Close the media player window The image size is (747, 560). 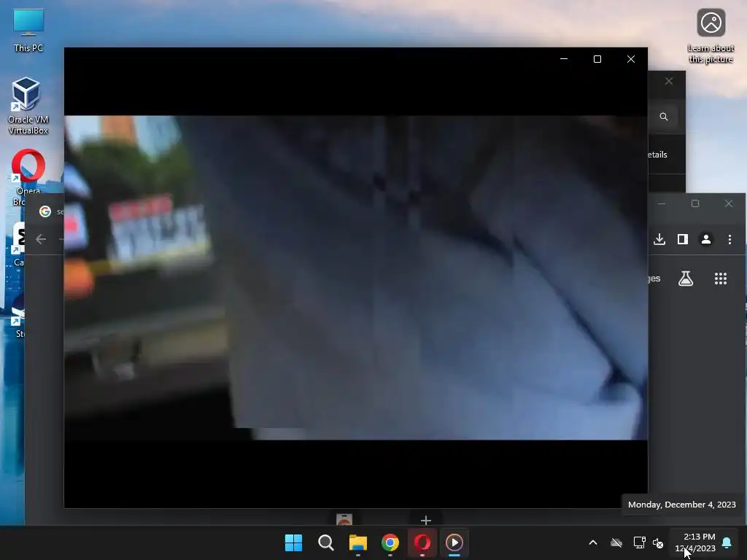[x=631, y=59]
